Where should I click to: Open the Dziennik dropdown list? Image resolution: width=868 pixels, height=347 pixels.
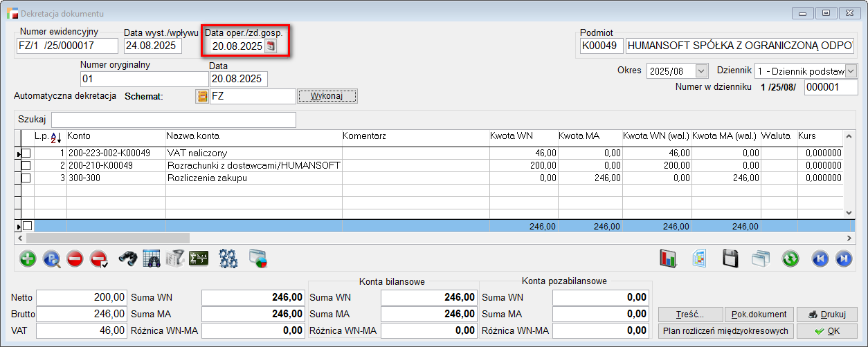[x=850, y=71]
